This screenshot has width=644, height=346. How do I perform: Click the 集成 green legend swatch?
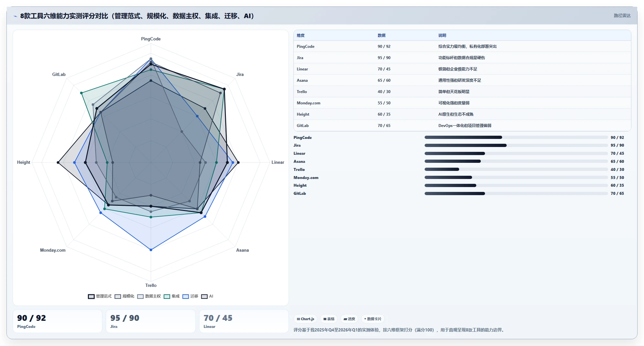tap(167, 296)
